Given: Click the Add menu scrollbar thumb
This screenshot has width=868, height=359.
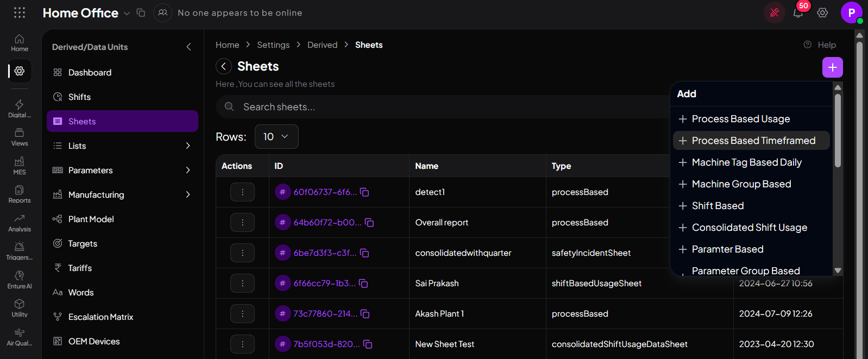Looking at the screenshot, I should pyautogui.click(x=838, y=130).
